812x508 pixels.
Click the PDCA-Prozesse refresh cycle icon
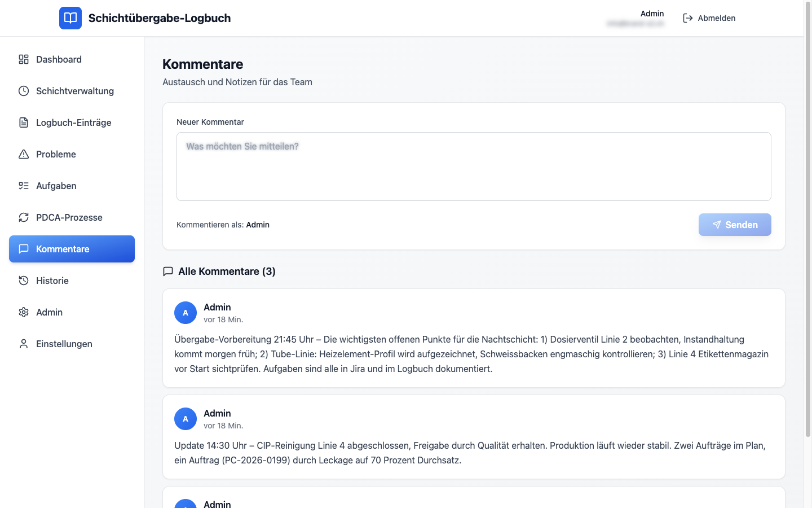[24, 217]
